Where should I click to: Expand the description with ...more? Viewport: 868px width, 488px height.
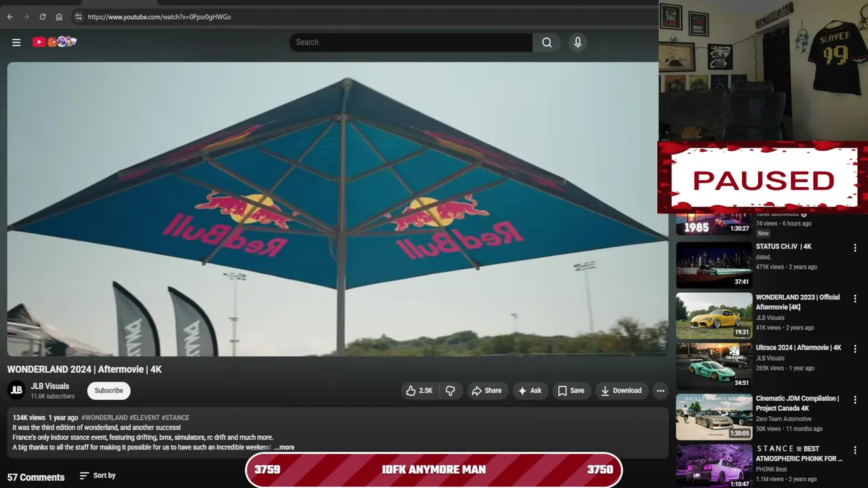[284, 447]
